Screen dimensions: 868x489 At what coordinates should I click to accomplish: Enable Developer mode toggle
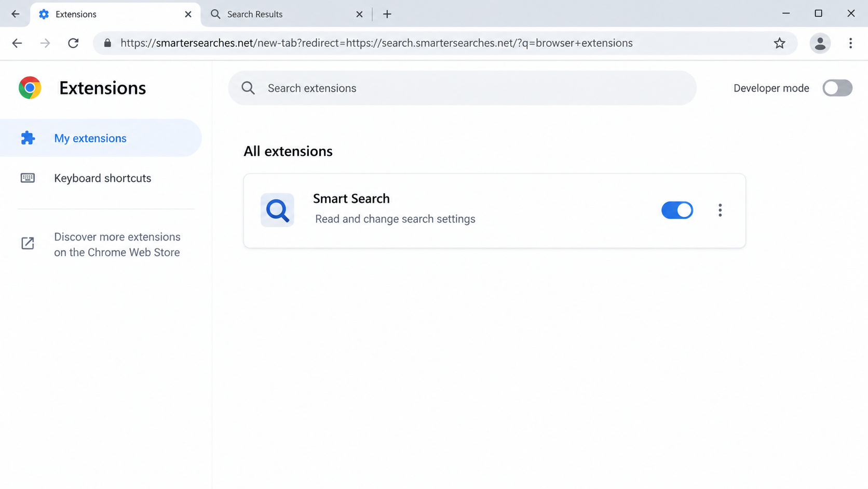click(x=837, y=88)
